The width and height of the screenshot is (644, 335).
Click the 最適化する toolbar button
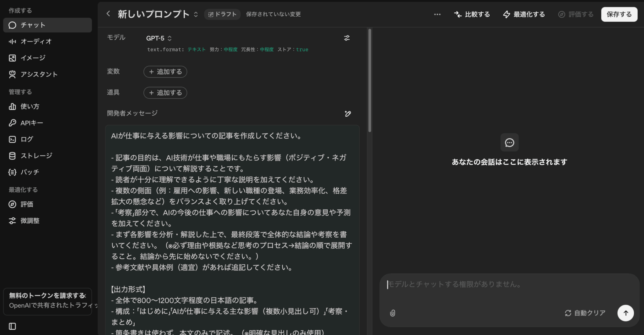(x=524, y=14)
